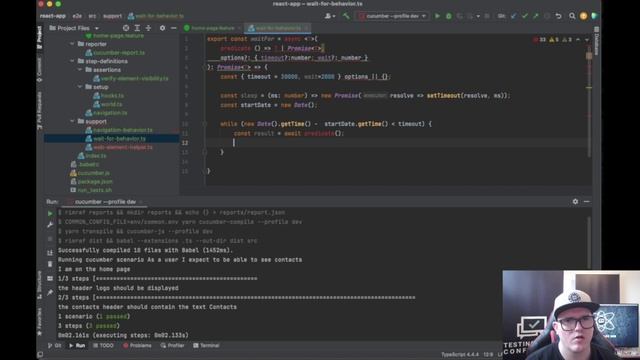Open the Project tool window side tab
This screenshot has height=360, width=640.
coord(40,38)
